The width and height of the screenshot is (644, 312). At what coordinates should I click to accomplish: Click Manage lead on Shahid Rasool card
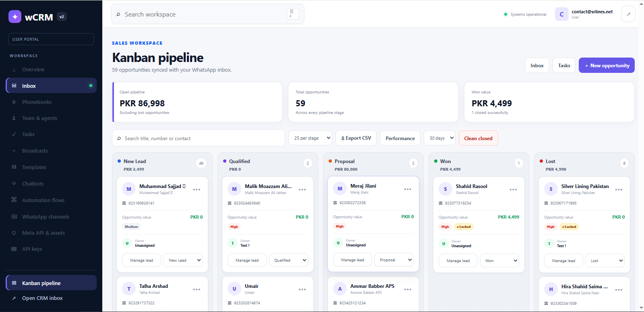click(x=458, y=260)
